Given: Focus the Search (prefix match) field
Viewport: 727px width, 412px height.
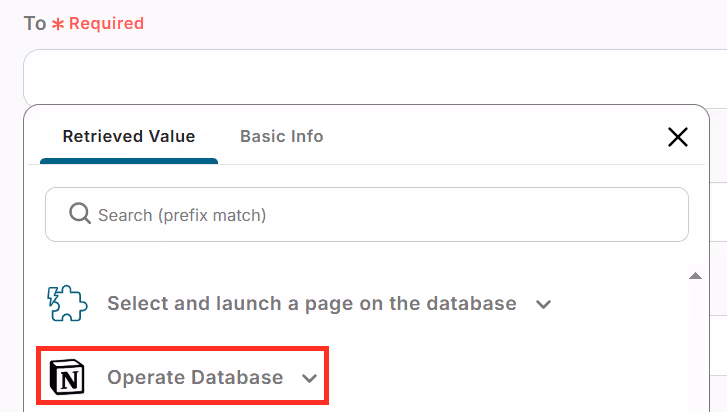Looking at the screenshot, I should (x=367, y=215).
